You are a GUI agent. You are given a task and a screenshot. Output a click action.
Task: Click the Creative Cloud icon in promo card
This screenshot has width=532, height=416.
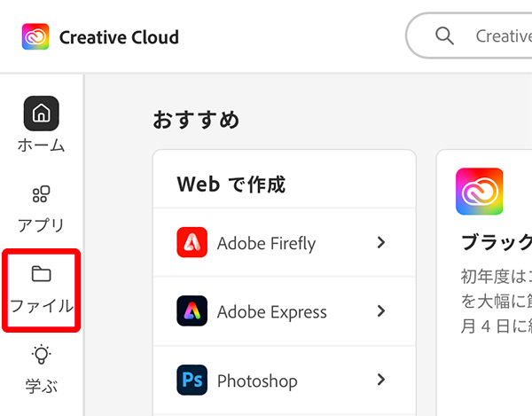tap(479, 192)
